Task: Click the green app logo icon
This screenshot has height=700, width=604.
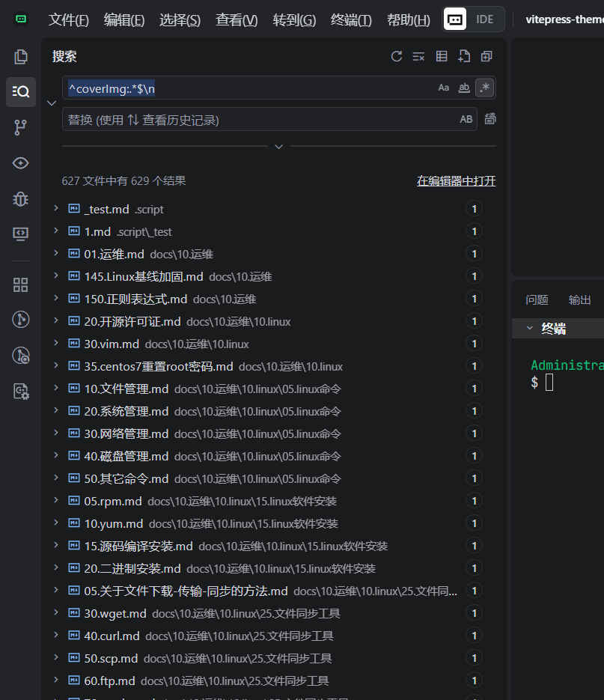Action: point(20,19)
